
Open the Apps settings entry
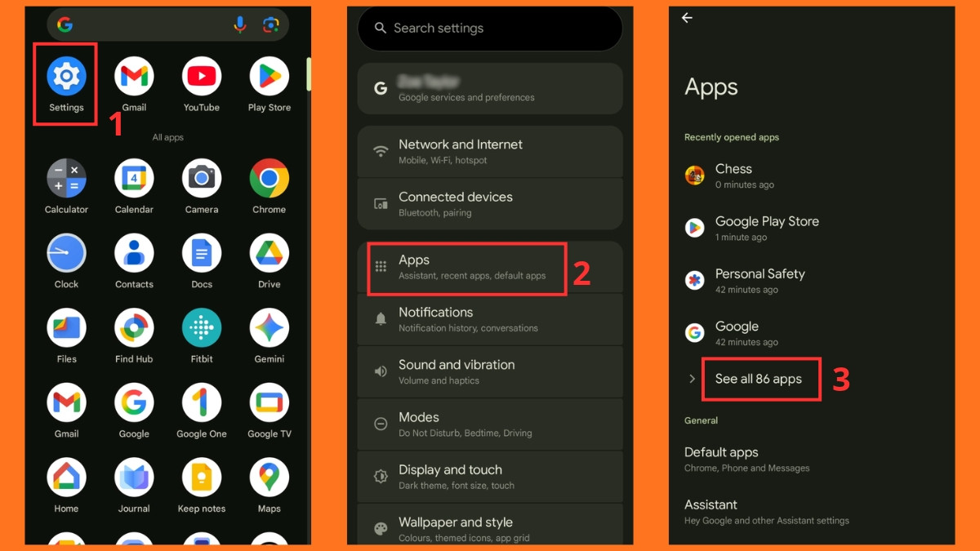490,268
